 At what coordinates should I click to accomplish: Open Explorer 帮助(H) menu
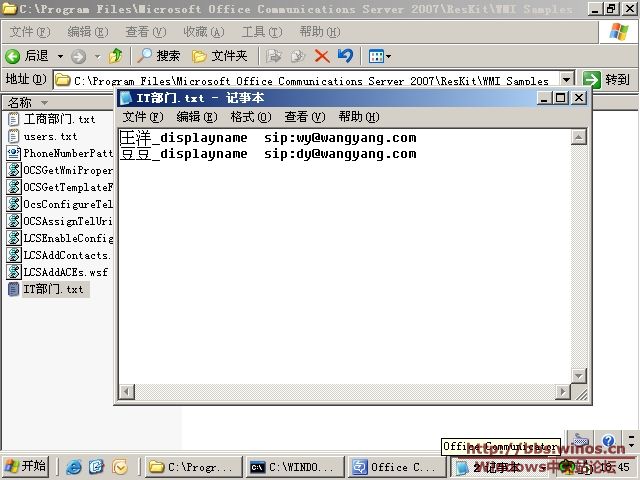(x=320, y=32)
